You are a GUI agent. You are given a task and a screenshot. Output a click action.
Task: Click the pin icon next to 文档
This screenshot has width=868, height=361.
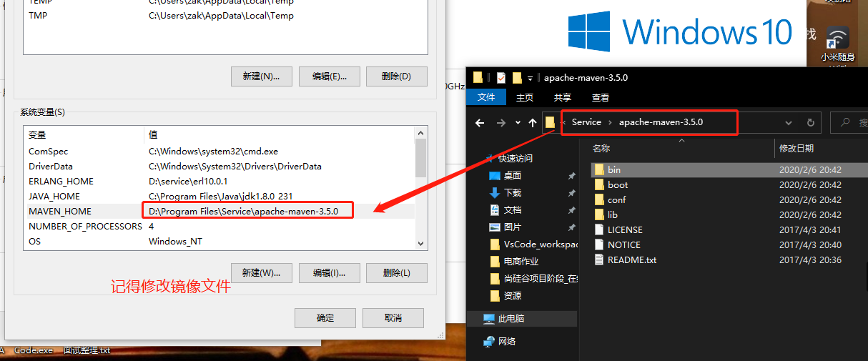(571, 210)
